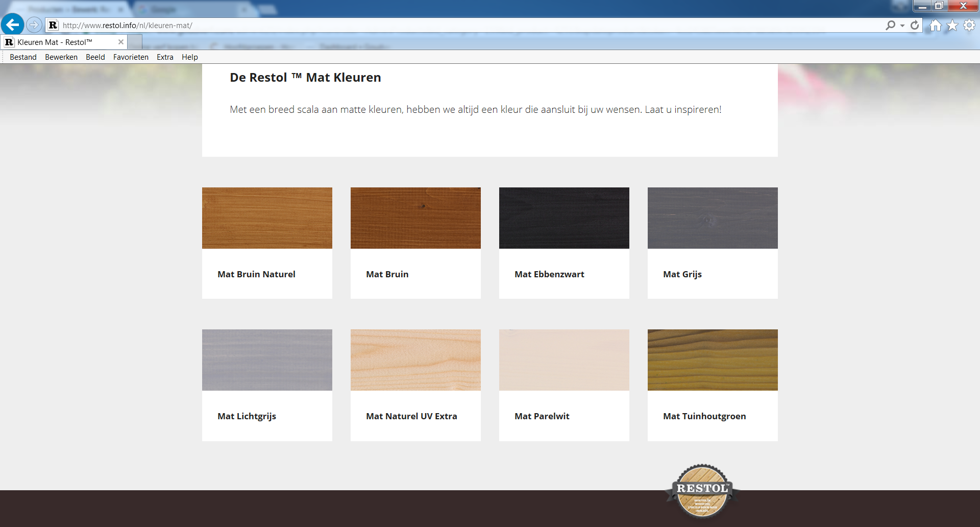Open the Bestand menu
This screenshot has width=980, height=527.
point(23,57)
